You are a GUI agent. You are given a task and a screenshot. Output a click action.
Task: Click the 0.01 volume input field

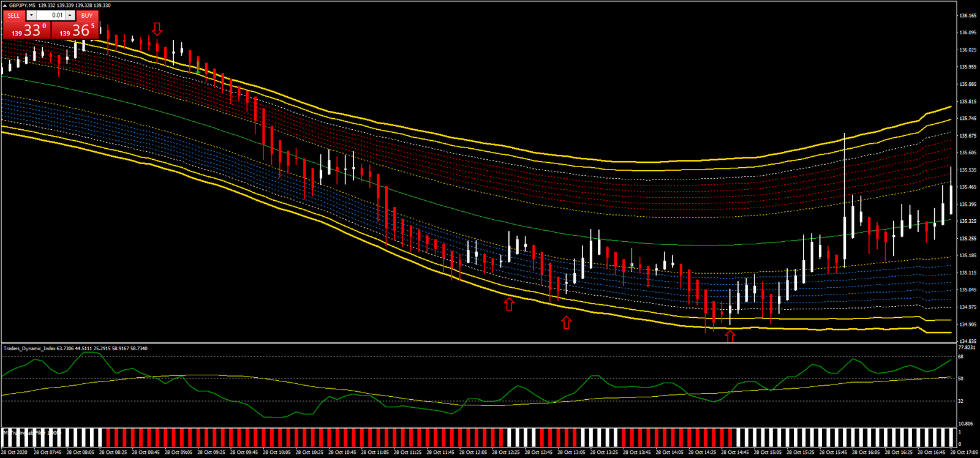51,15
